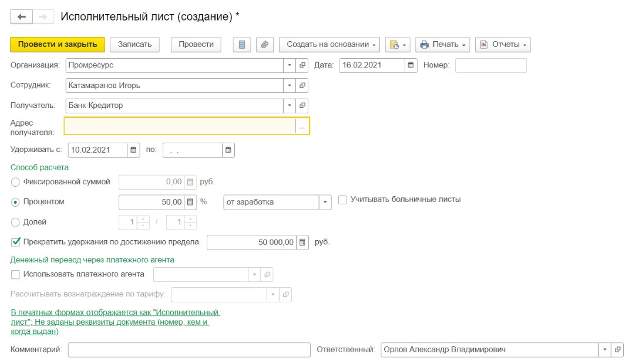Expand the Организация dropdown list

[x=290, y=65]
